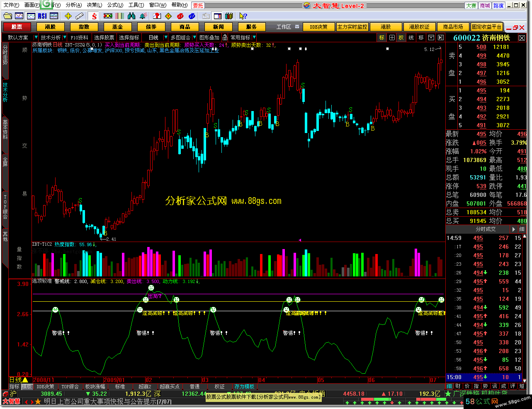
Task: Toggle the 细 detail tab at bottom right
Action: pos(449,387)
